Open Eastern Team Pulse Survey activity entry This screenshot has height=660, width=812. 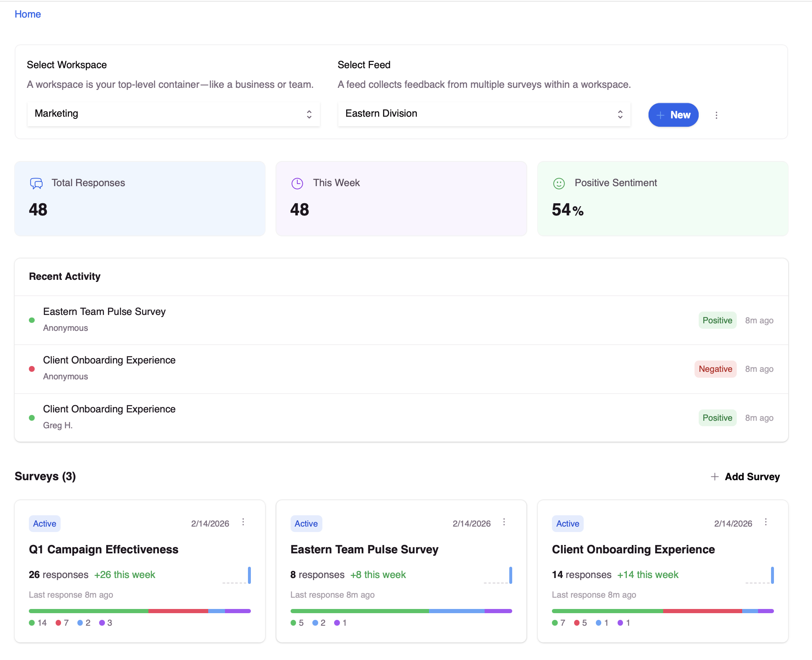(105, 312)
